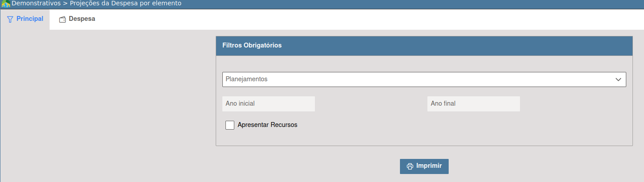Image resolution: width=644 pixels, height=182 pixels.
Task: Click the ">" breadcrumb separator
Action: click(x=65, y=4)
